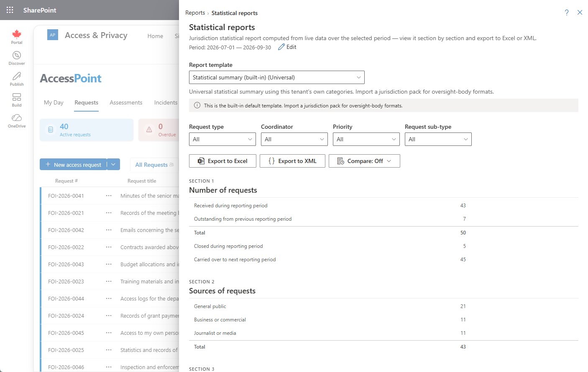
Task: Open the ellipsis menu for FOI-2026-0023
Action: (x=109, y=281)
